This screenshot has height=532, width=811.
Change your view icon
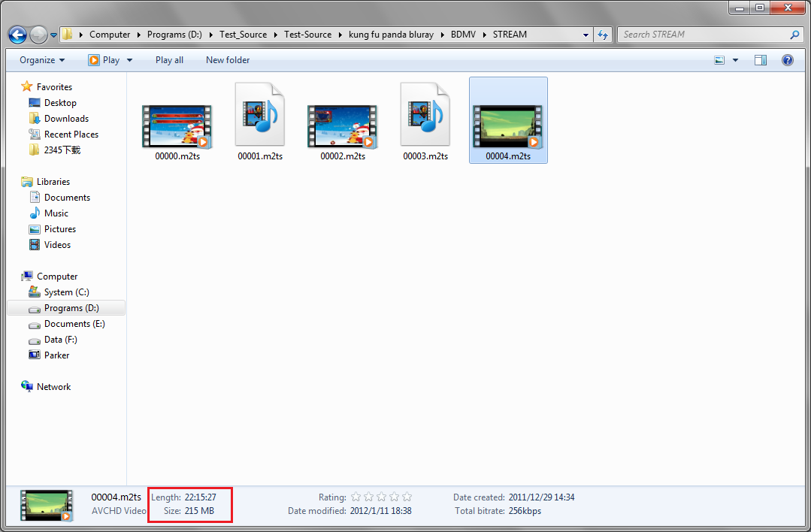click(719, 60)
